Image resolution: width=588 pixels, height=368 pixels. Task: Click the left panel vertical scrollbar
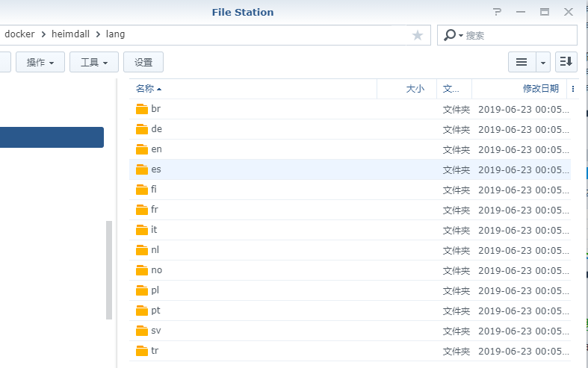point(109,269)
